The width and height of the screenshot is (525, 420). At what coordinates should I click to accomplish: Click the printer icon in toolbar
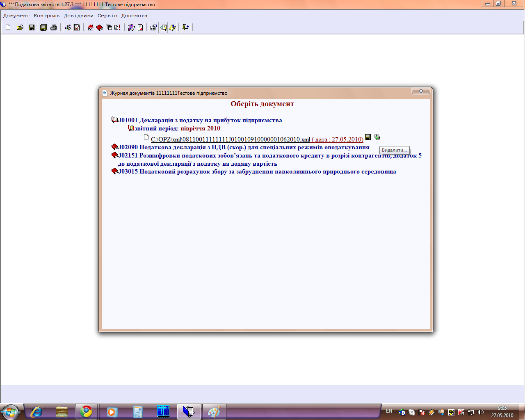[x=54, y=27]
